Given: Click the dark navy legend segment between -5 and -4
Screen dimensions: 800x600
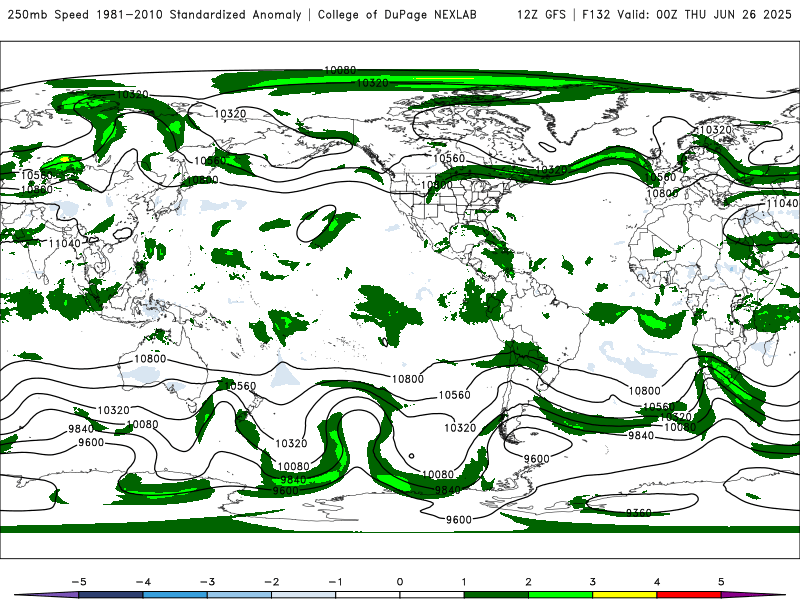Looking at the screenshot, I should pyautogui.click(x=111, y=595).
